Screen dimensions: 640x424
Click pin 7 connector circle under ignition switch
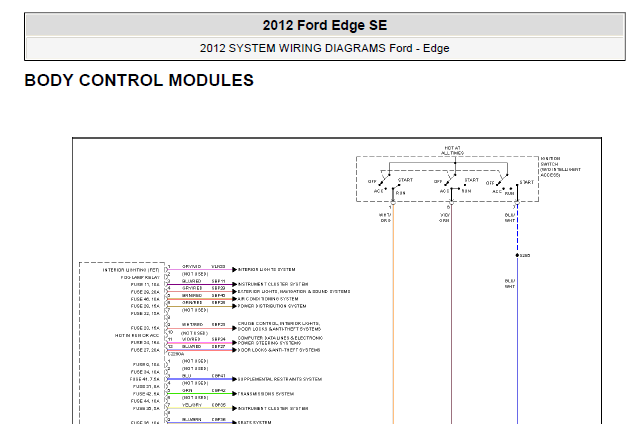[517, 202]
